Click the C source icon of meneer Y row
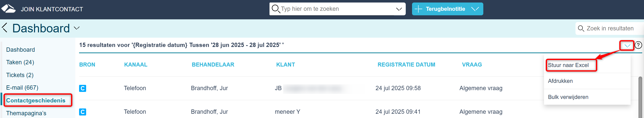The height and width of the screenshot is (118, 644). tap(83, 112)
